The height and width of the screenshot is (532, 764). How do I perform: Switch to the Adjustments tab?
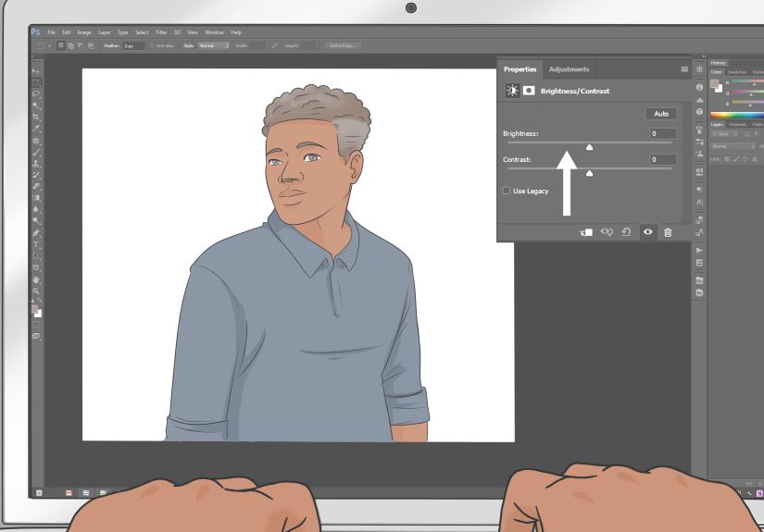coord(569,69)
